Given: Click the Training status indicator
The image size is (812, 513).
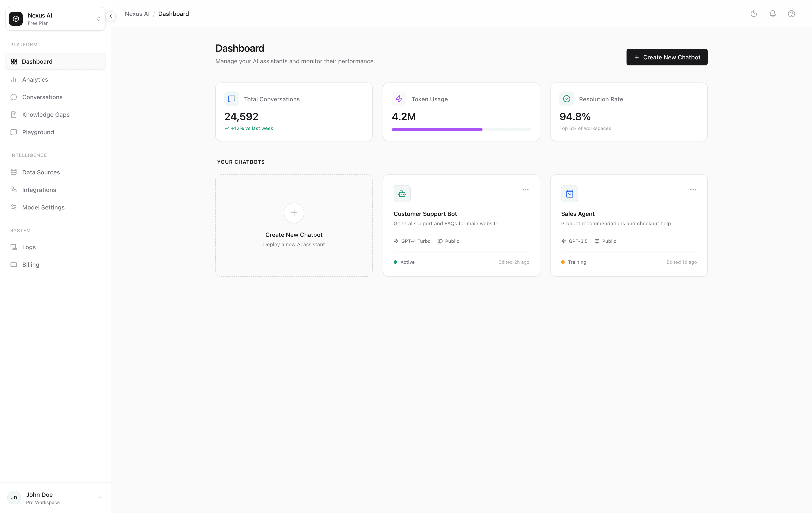Looking at the screenshot, I should [574, 262].
